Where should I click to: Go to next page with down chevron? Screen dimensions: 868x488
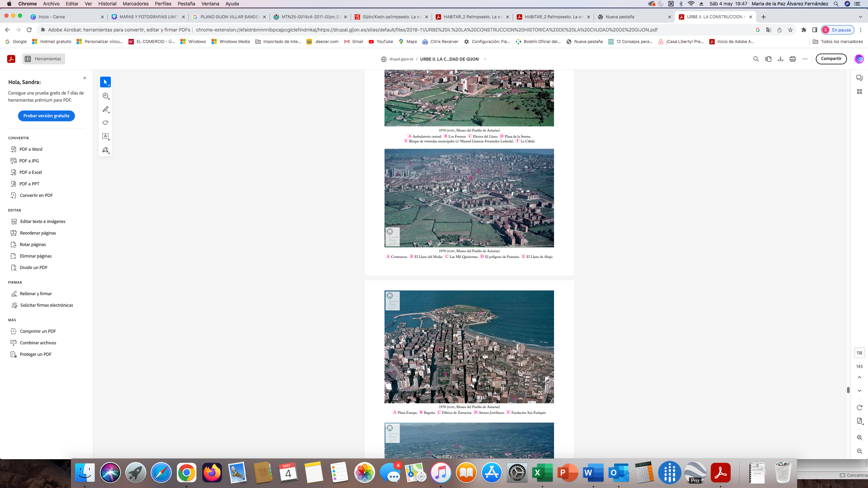click(x=859, y=391)
